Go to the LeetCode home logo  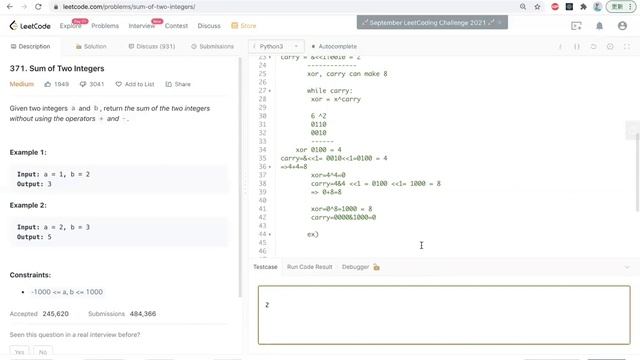click(30, 26)
